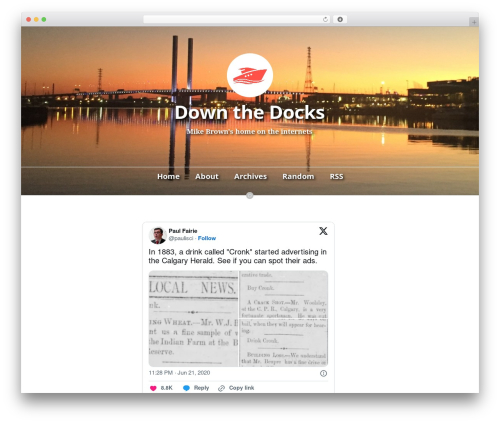The width and height of the screenshot is (500, 423).
Task: Click the Reply label on the tweet
Action: [201, 388]
